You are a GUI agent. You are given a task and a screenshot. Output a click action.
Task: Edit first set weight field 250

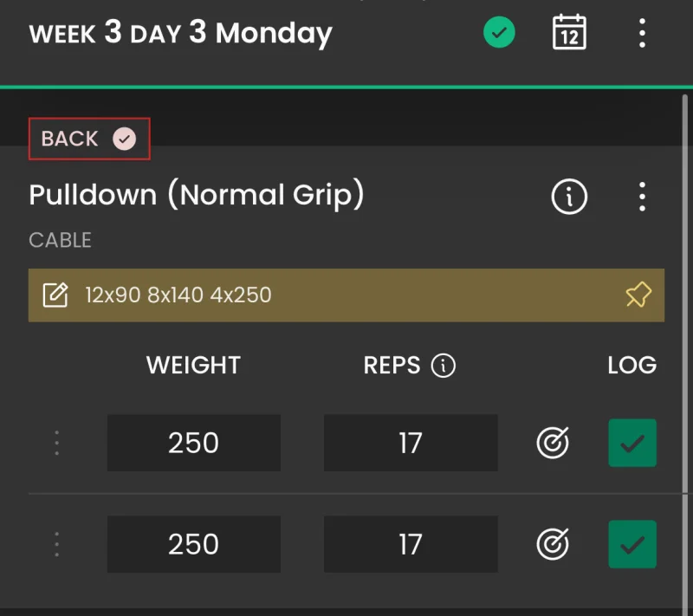193,443
